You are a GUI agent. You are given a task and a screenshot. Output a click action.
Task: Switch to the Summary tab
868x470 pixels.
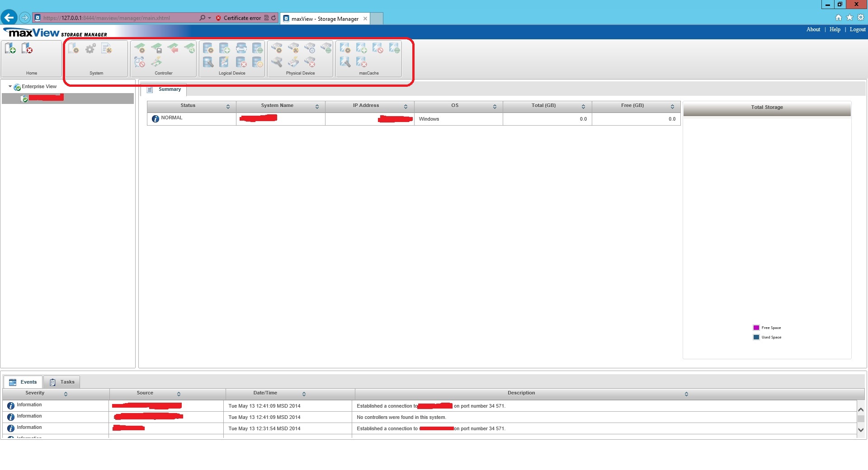click(165, 89)
